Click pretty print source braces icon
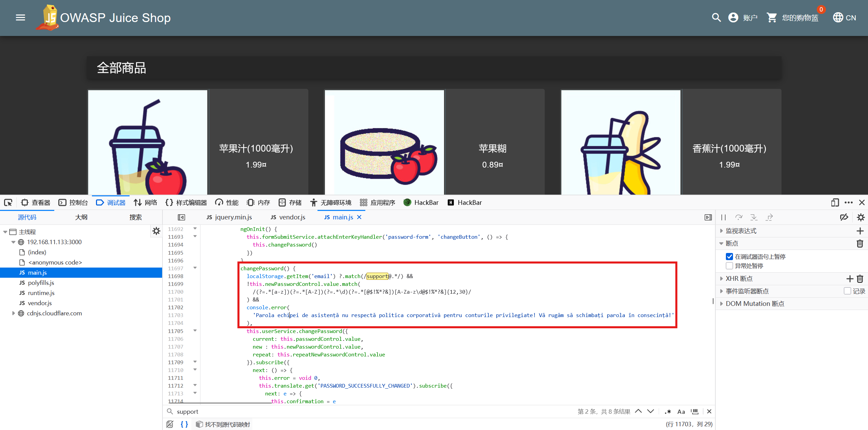This screenshot has width=868, height=430. point(184,424)
